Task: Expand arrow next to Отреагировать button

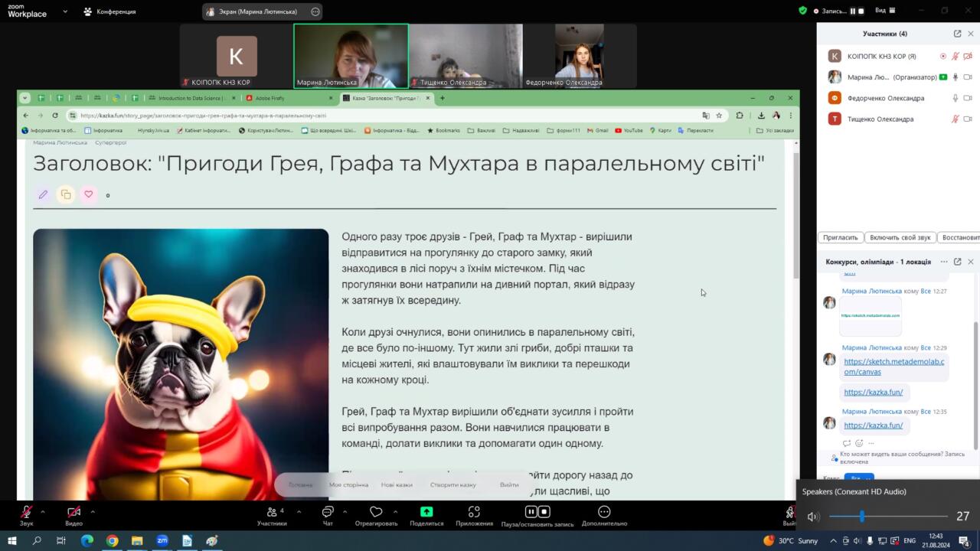Action: [395, 511]
